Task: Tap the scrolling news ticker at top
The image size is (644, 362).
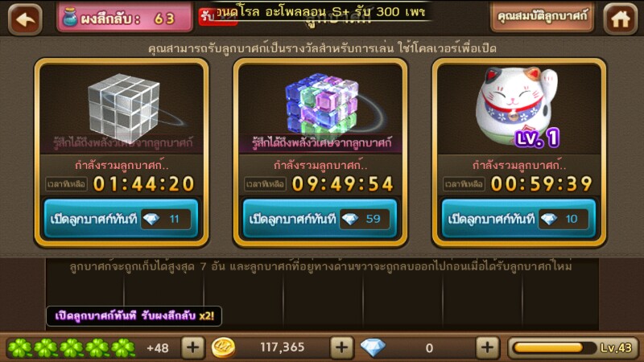Action: tap(316, 12)
